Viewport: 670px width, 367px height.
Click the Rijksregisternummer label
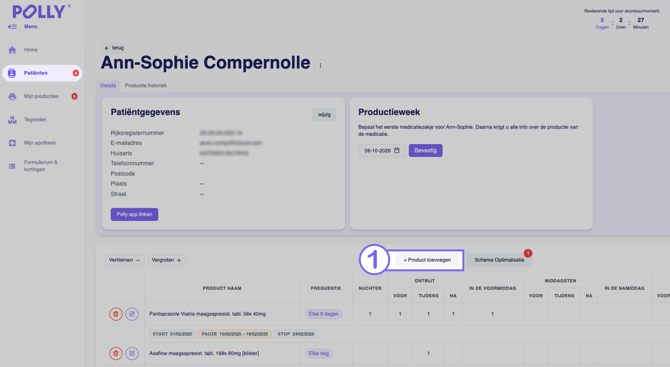coord(137,133)
